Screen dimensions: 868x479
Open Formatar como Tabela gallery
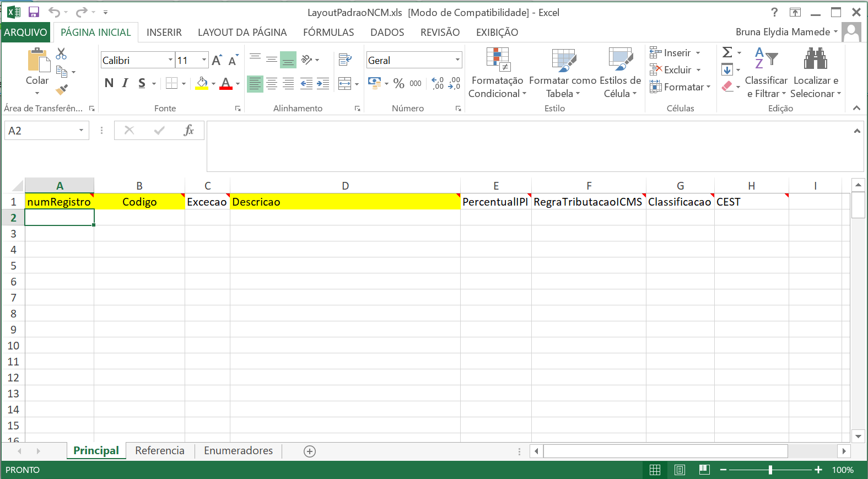coord(563,73)
